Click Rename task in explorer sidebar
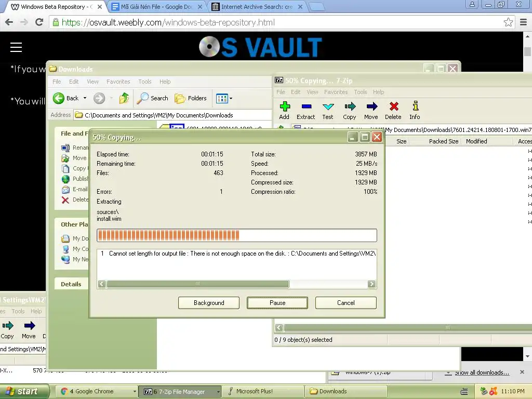 click(75, 148)
